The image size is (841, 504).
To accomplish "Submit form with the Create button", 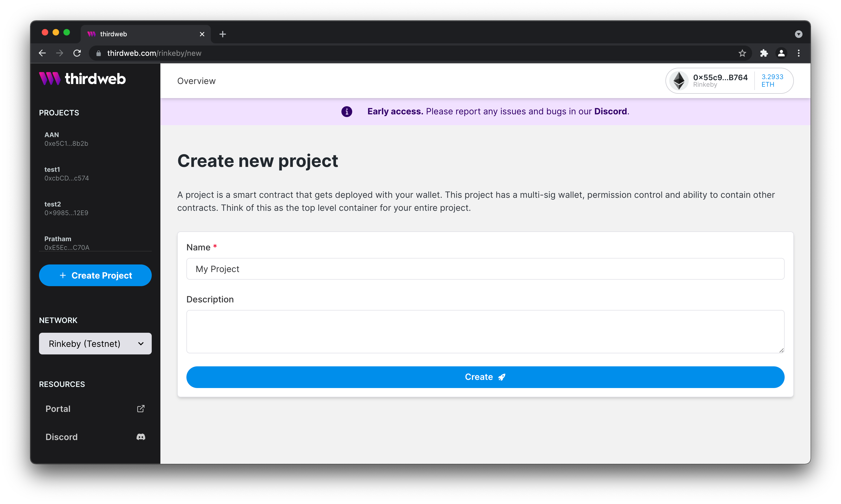I will coord(485,377).
